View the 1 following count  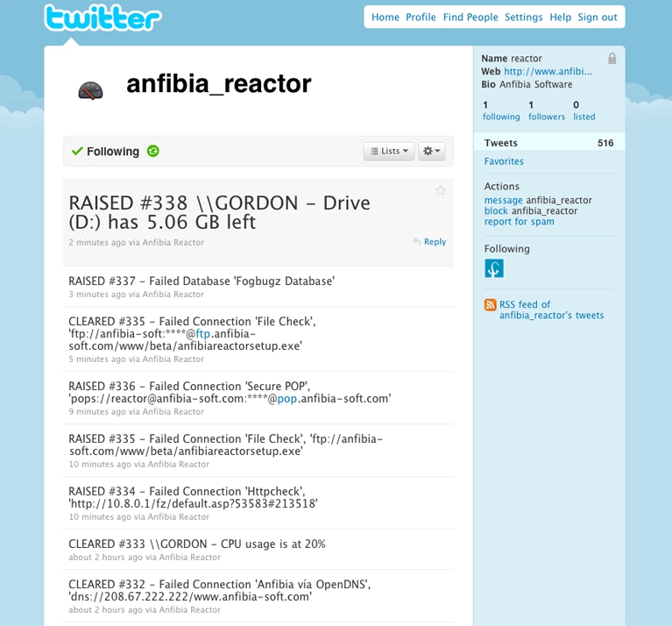pyautogui.click(x=501, y=110)
